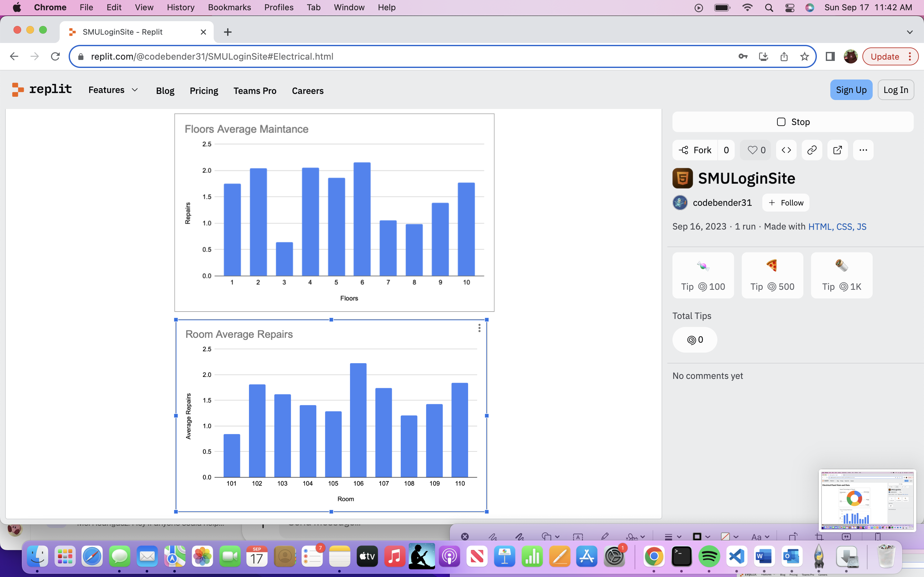Bookmark page with star icon
The image size is (924, 577).
point(805,56)
